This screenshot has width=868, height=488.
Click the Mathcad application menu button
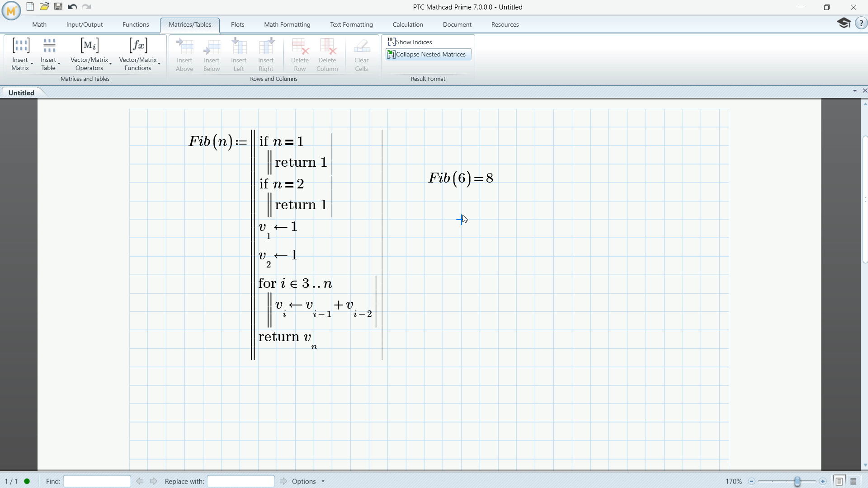click(11, 10)
